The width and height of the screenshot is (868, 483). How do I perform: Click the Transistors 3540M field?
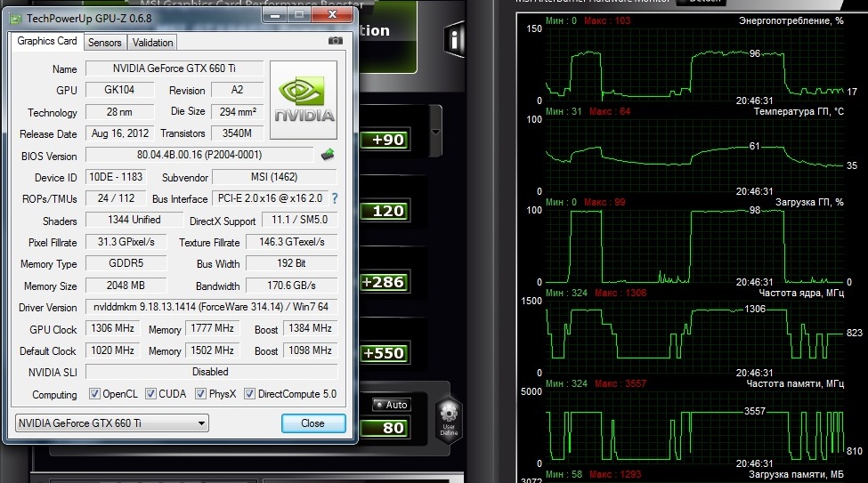pyautogui.click(x=237, y=133)
